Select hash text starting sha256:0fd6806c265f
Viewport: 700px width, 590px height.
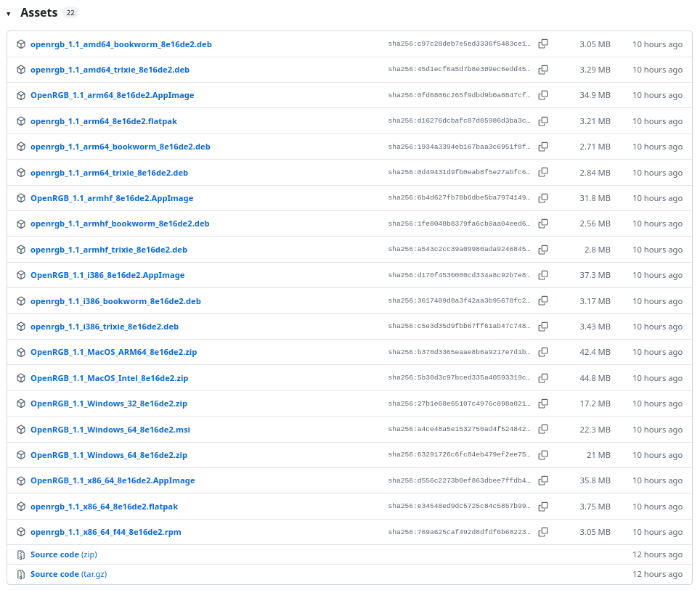click(460, 95)
